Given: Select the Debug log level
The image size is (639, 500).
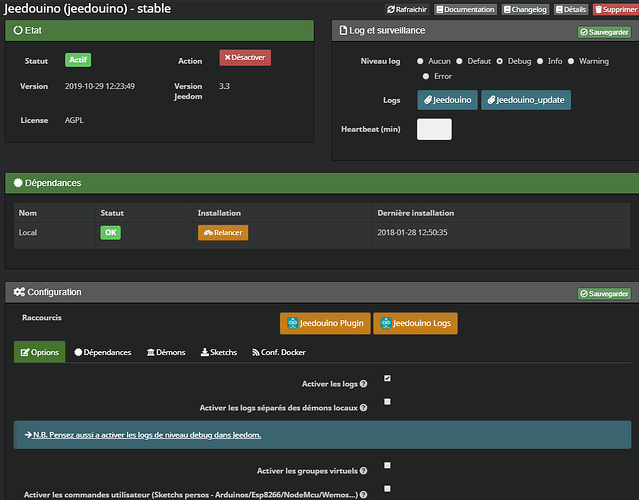Looking at the screenshot, I should pos(500,61).
